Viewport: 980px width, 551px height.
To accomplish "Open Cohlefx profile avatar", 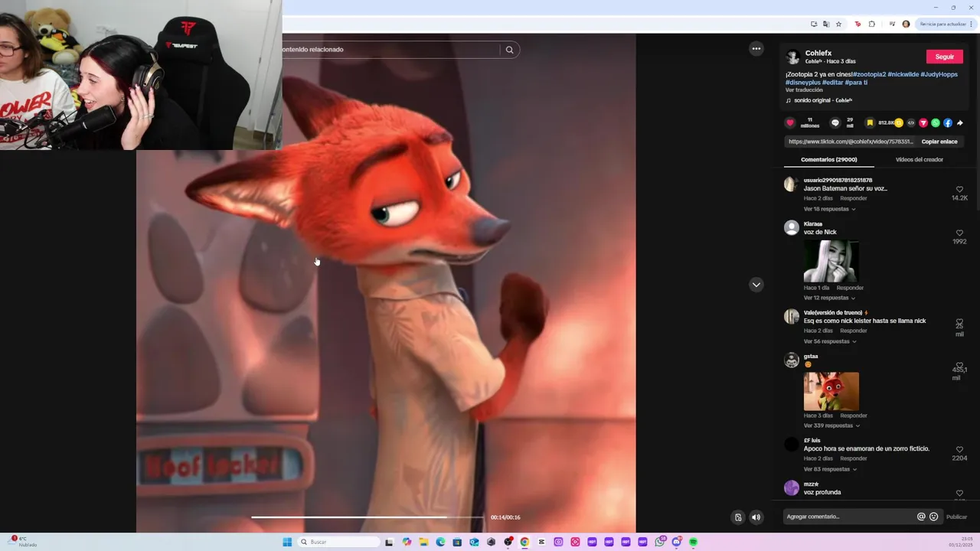I will 793,57.
